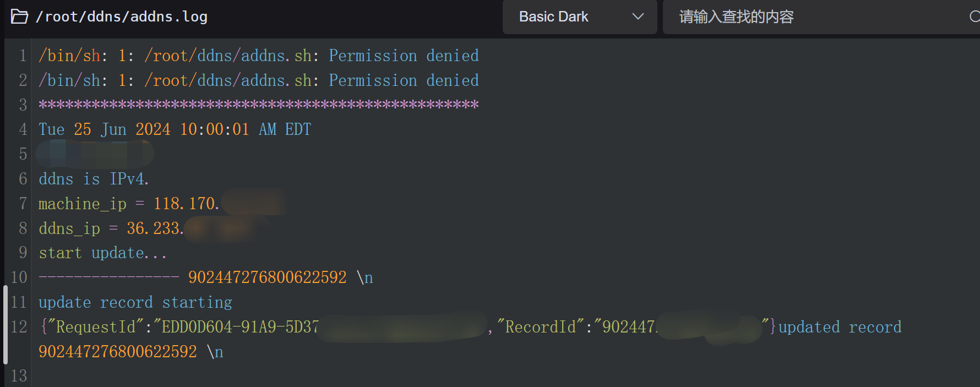This screenshot has width=980, height=387.
Task: Click the "RequestId" key in the JSON
Action: tap(96, 327)
